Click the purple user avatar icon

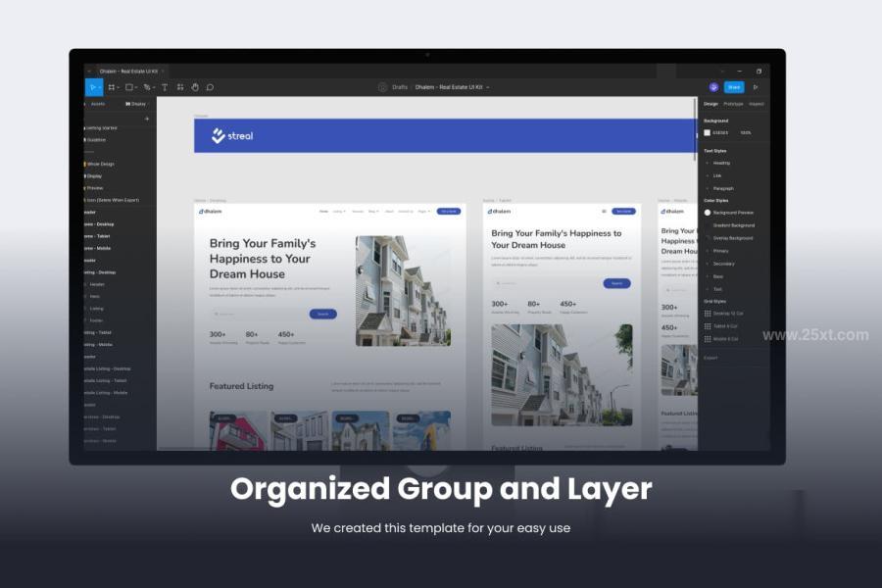point(713,87)
